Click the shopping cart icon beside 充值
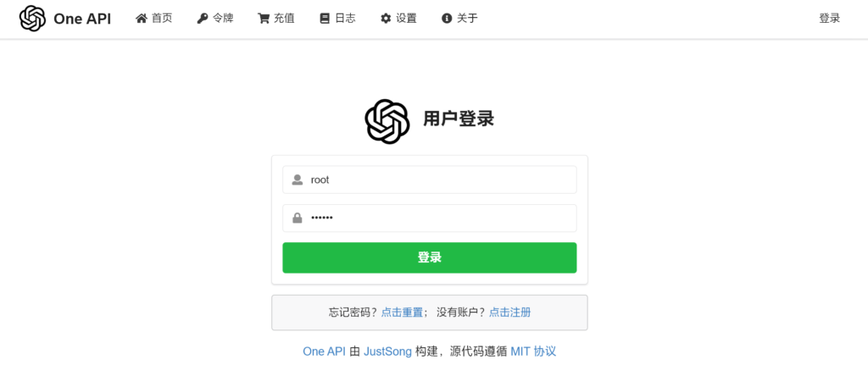Viewport: 868px width, 382px height. [264, 19]
